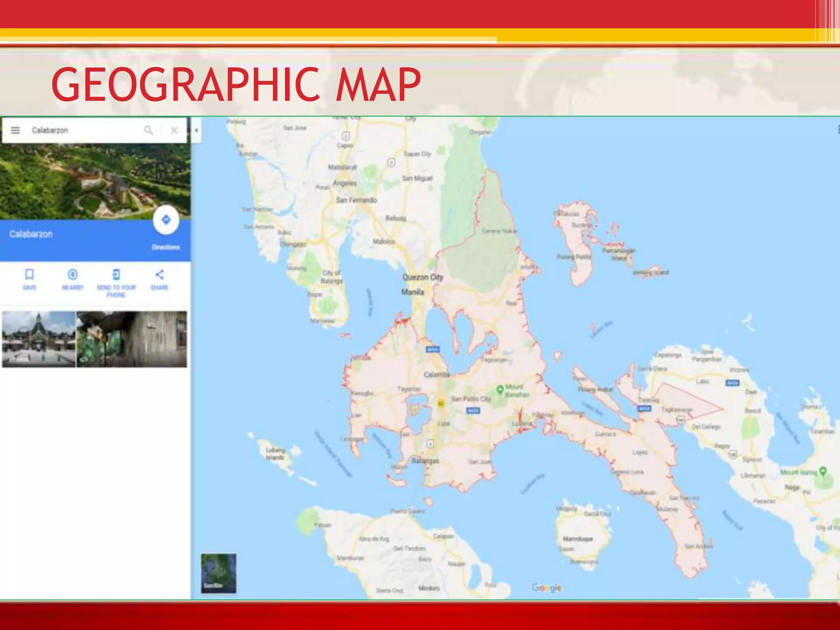Click the Mount Isarog green marker
This screenshot has height=630, width=840.
coord(823,471)
